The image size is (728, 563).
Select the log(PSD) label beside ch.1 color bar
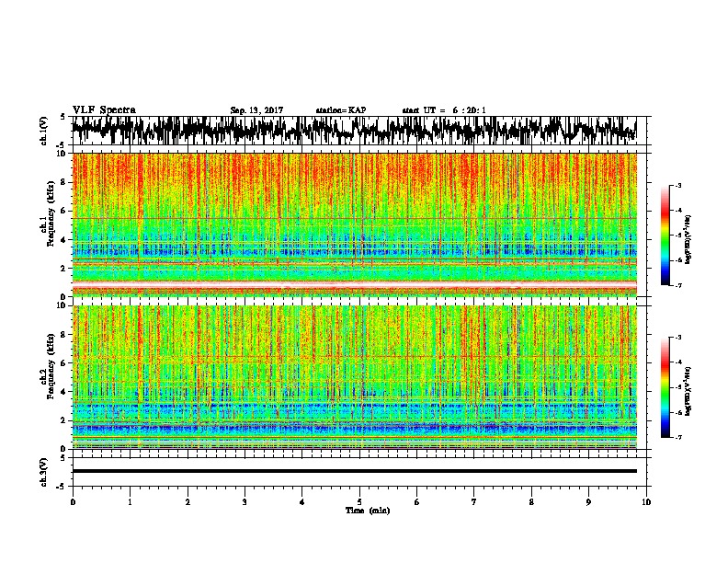(688, 240)
